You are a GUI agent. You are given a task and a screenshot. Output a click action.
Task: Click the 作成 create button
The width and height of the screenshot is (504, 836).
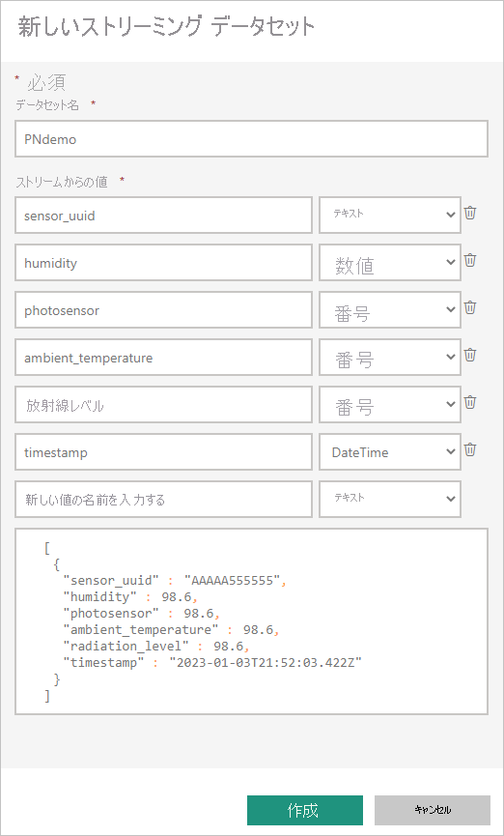coord(305,811)
